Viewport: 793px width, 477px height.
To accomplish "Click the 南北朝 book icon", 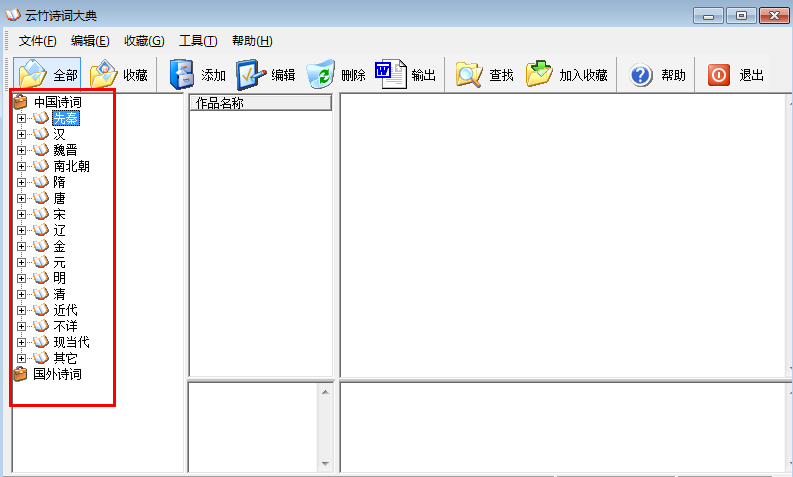I will [x=41, y=166].
